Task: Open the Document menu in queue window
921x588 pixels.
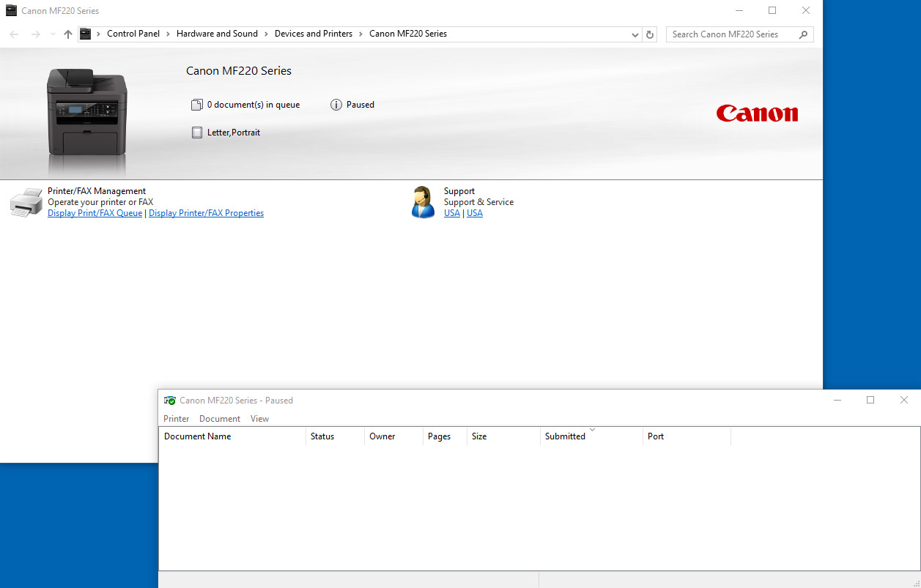Action: point(219,419)
